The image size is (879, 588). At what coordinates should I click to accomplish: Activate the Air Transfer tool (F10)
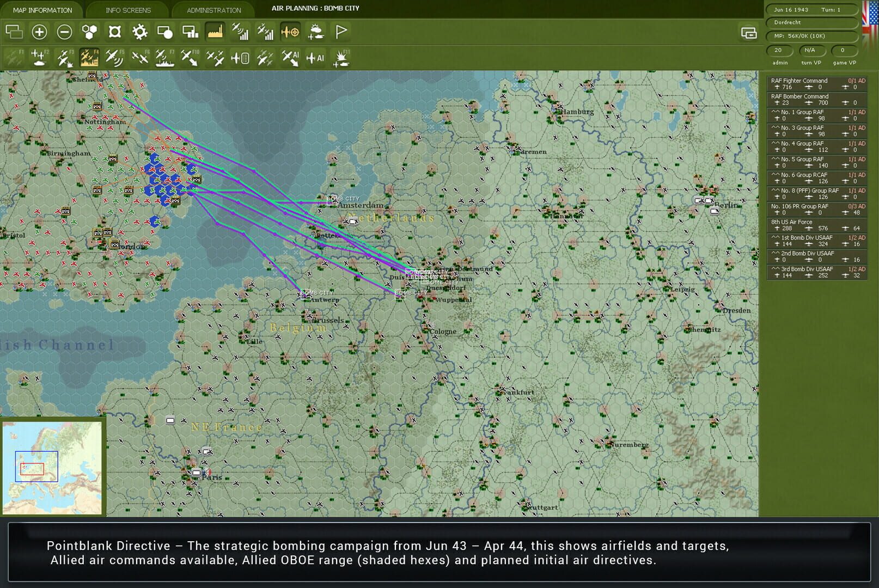click(x=190, y=57)
